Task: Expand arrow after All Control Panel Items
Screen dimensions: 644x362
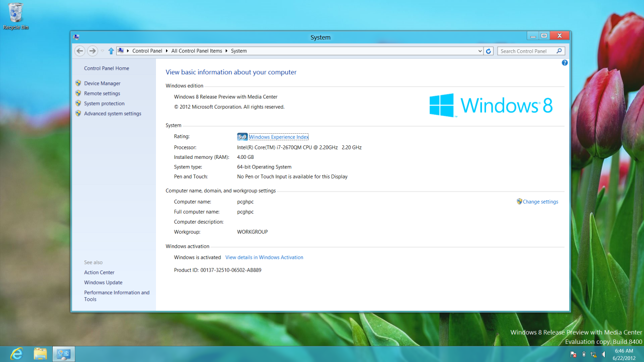Action: point(226,51)
